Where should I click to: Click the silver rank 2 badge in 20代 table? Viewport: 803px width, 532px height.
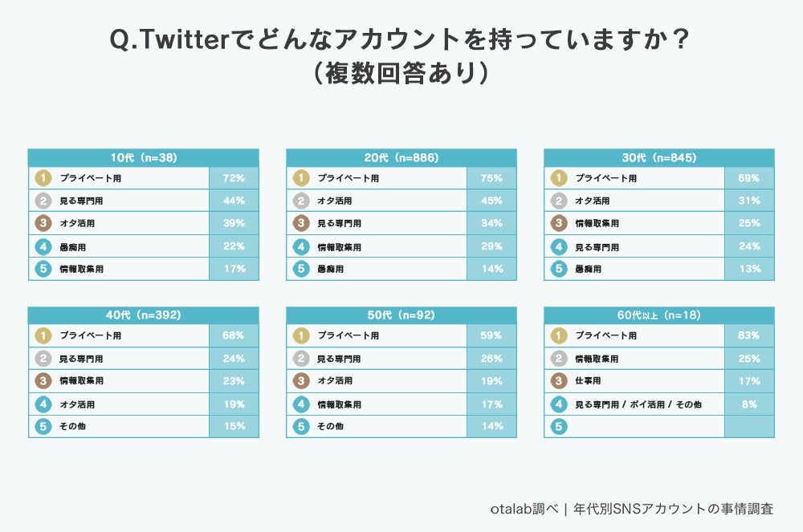[300, 201]
